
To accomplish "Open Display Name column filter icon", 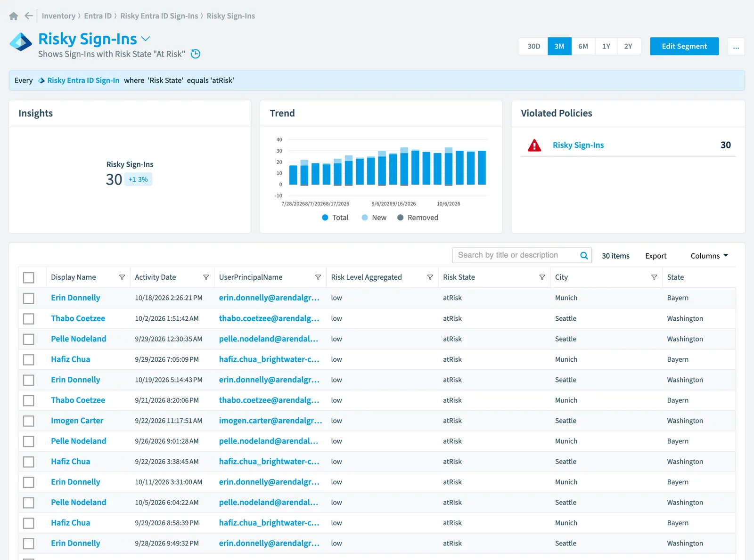I will [x=122, y=277].
